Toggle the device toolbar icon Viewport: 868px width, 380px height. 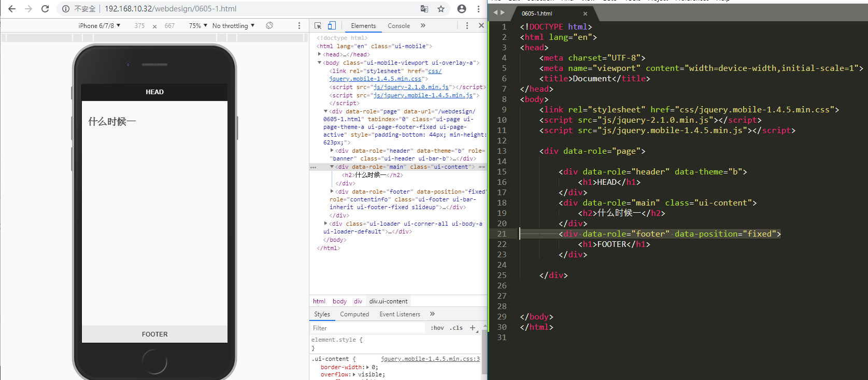pyautogui.click(x=332, y=25)
